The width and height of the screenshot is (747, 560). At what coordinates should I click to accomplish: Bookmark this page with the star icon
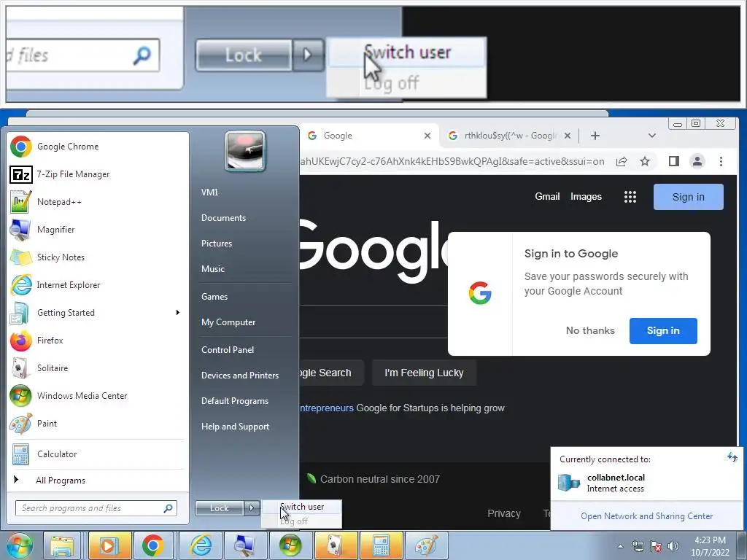coord(645,161)
